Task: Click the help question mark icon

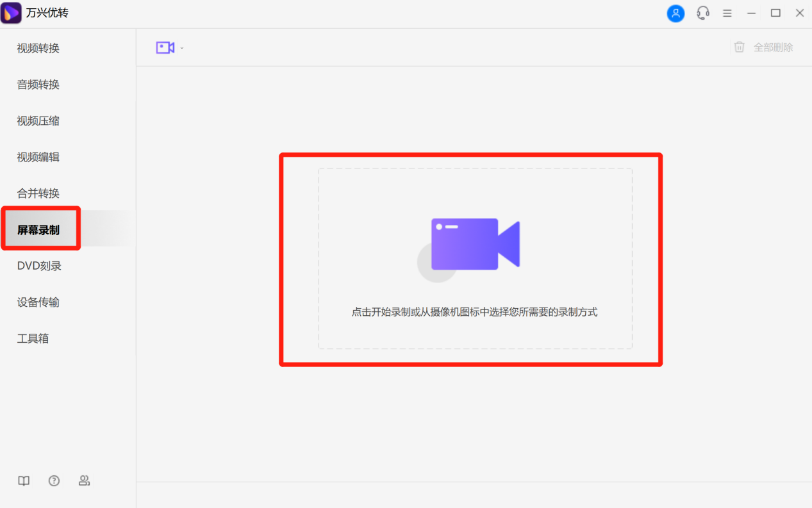Action: 54,480
